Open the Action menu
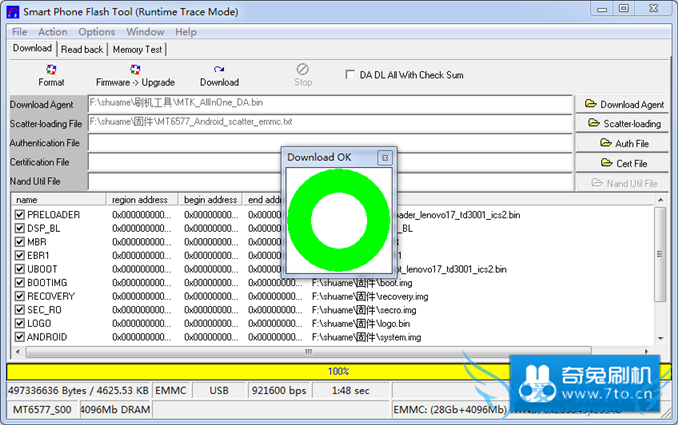Screen dimensions: 678x425 53,32
